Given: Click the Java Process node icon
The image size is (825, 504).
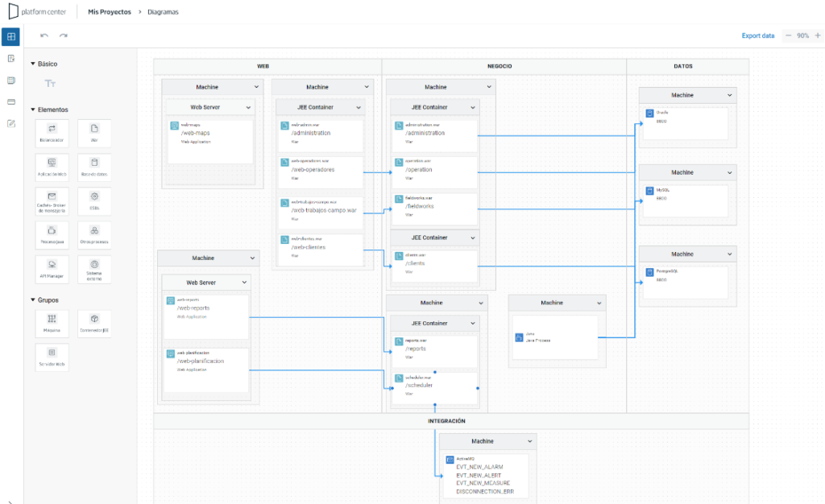Looking at the screenshot, I should point(519,337).
